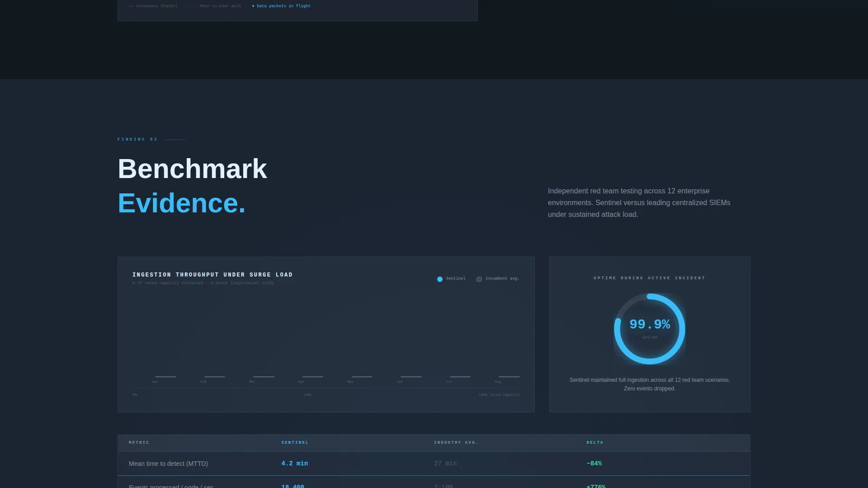This screenshot has height=488, width=868.
Task: Click the May bar marker in chart
Action: pos(362,376)
